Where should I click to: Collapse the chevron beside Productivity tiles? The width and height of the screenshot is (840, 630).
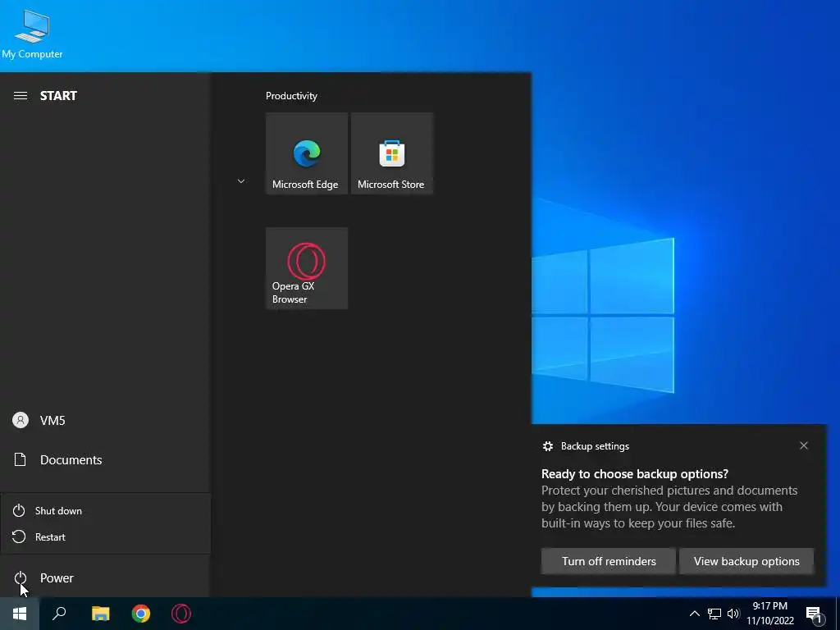click(x=241, y=181)
